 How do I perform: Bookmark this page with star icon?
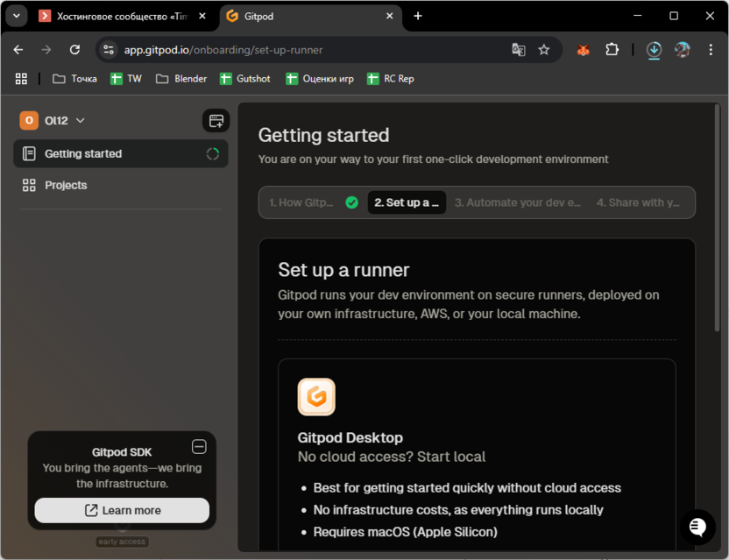click(544, 50)
